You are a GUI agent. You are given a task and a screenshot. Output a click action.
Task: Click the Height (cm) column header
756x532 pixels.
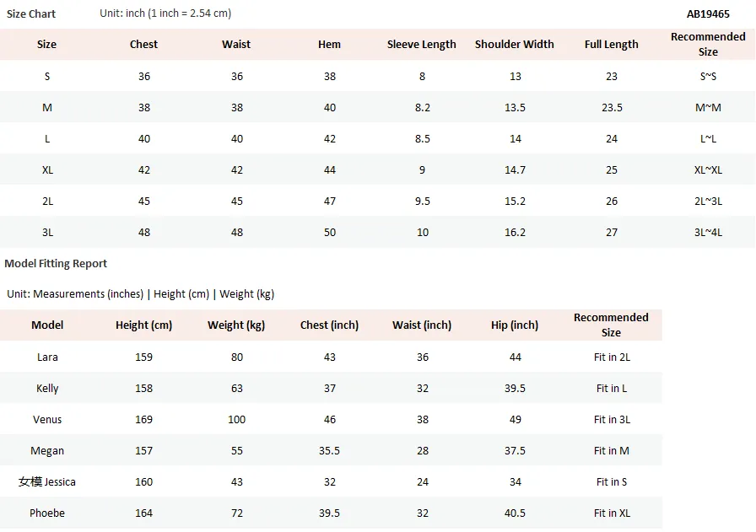pos(143,325)
